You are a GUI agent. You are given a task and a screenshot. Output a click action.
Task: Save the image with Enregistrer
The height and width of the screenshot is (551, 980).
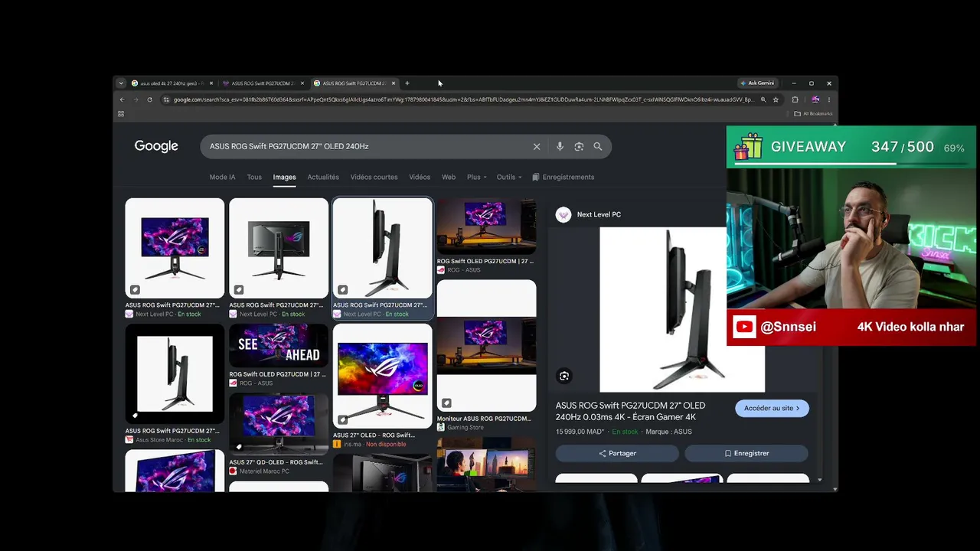pyautogui.click(x=746, y=453)
